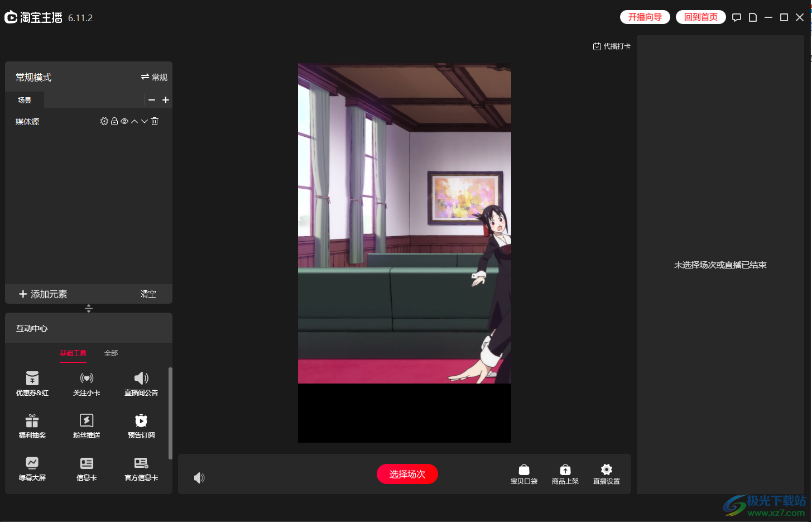The image size is (812, 522).
Task: Lock the 媒体源 source
Action: (x=114, y=121)
